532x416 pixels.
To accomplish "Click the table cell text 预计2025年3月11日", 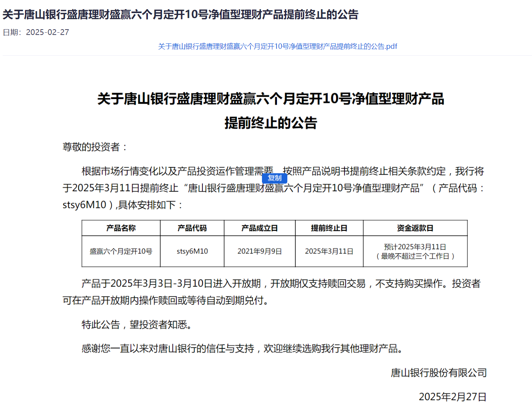I will coord(415,247).
